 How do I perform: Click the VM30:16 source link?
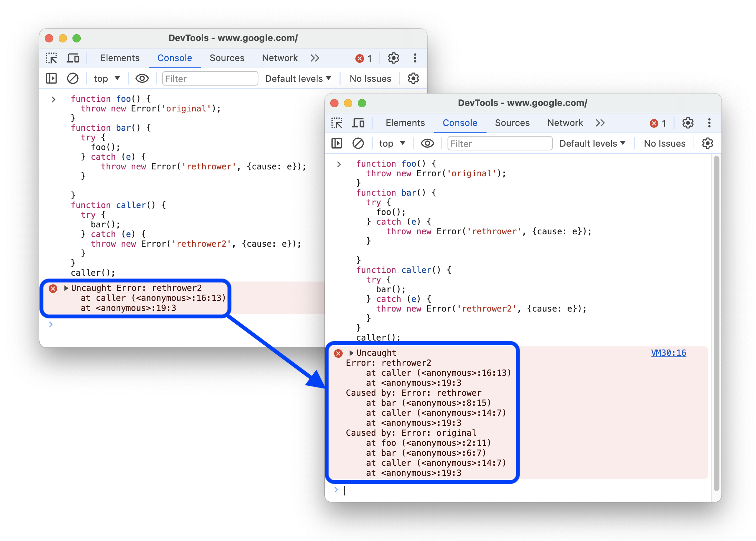tap(672, 353)
